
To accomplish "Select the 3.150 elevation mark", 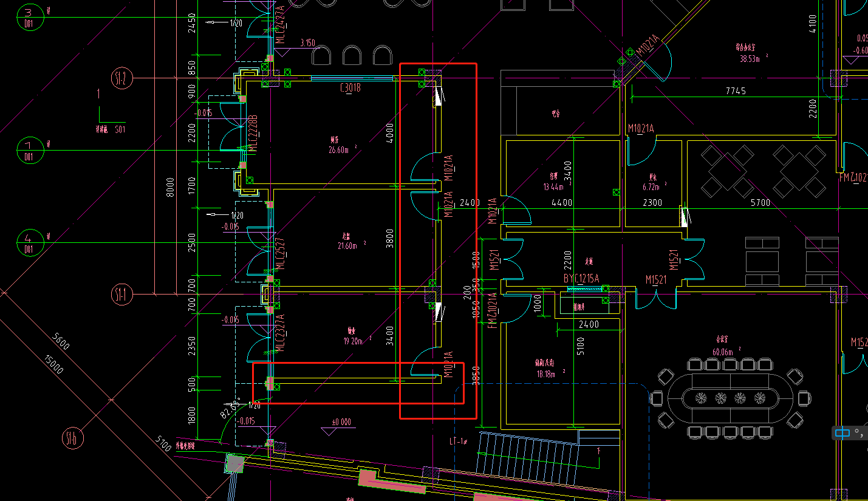I will (308, 43).
